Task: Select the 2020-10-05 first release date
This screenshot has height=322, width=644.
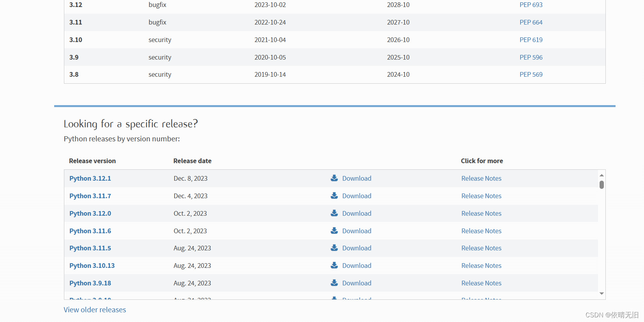Action: pyautogui.click(x=270, y=57)
